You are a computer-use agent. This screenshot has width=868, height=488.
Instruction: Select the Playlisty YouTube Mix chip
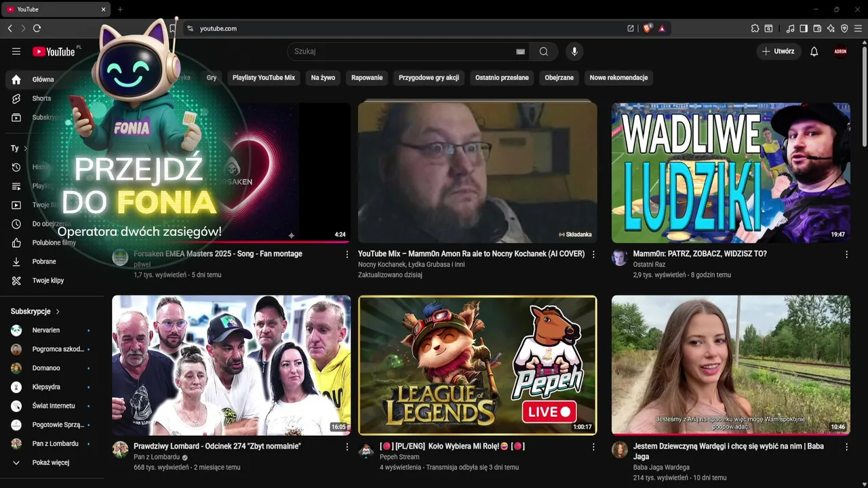pos(264,77)
